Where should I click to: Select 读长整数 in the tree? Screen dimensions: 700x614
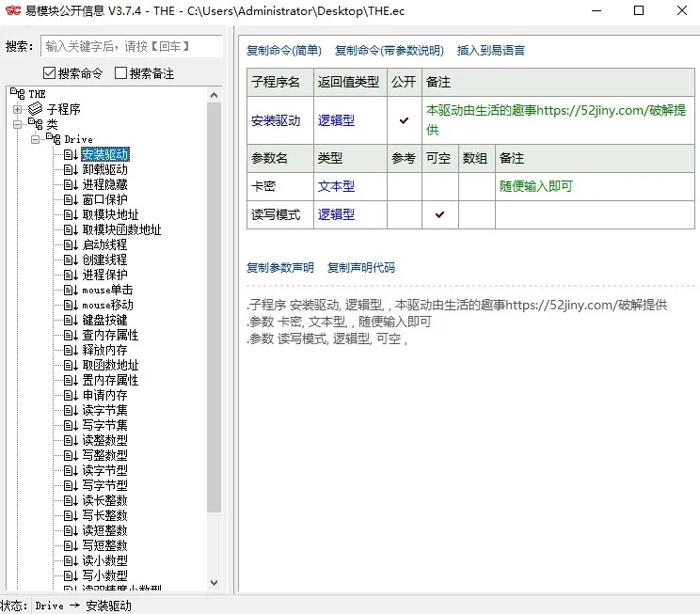pos(105,500)
